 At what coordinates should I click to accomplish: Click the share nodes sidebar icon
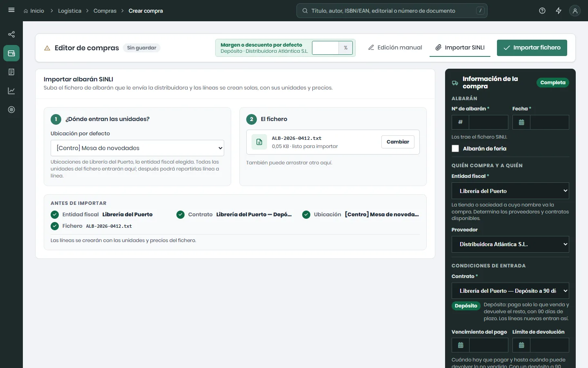(11, 34)
